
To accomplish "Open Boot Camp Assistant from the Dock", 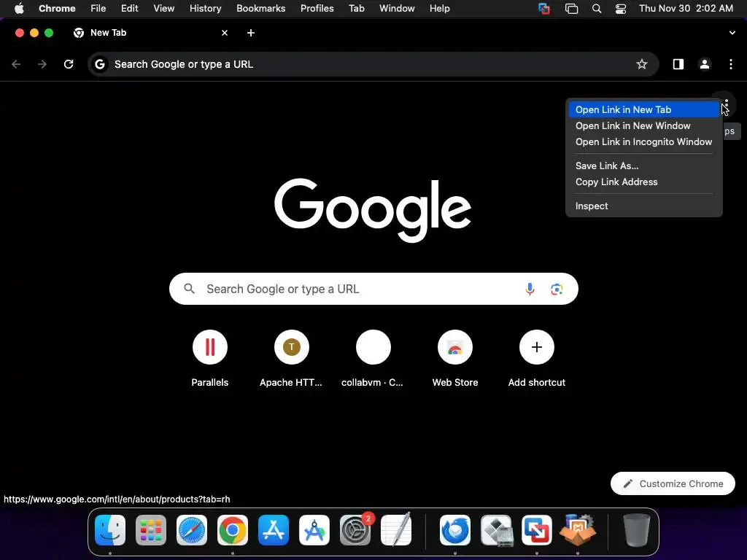I will 496,530.
